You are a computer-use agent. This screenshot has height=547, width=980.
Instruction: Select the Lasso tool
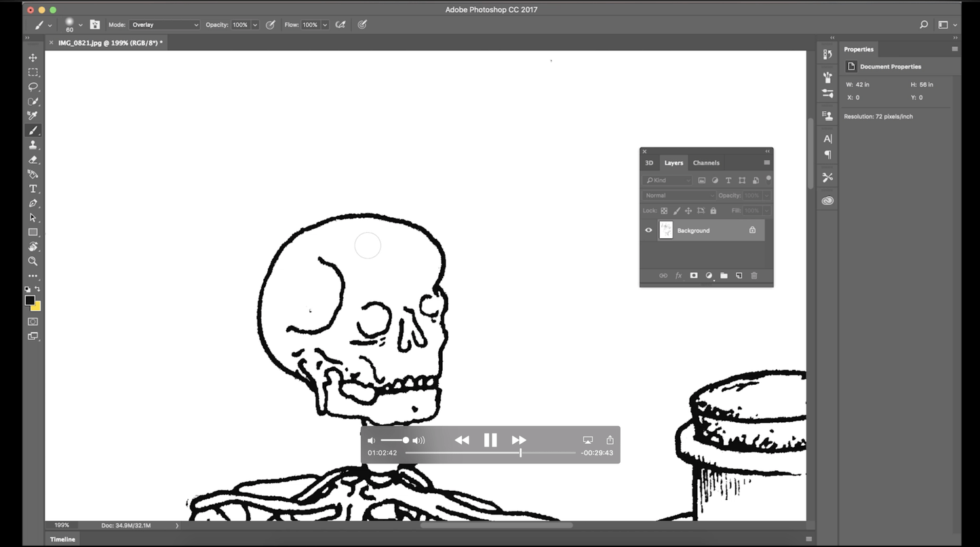coord(33,87)
